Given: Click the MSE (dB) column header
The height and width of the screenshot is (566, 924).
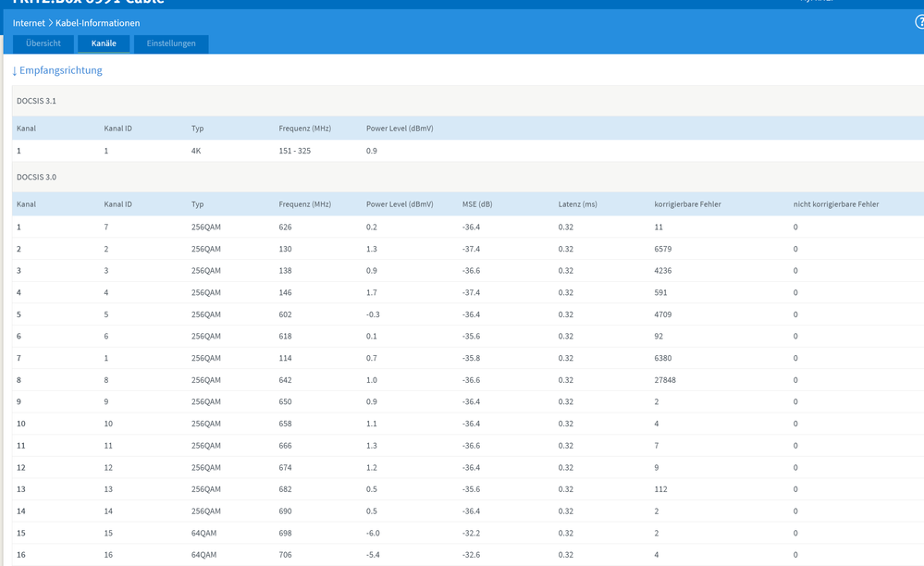Looking at the screenshot, I should tap(479, 203).
